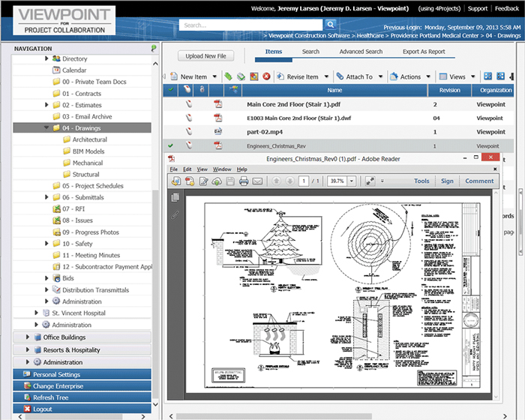Open the zoom percentage dropdown in Adobe Reader
The height and width of the screenshot is (420, 525).
pyautogui.click(x=352, y=181)
